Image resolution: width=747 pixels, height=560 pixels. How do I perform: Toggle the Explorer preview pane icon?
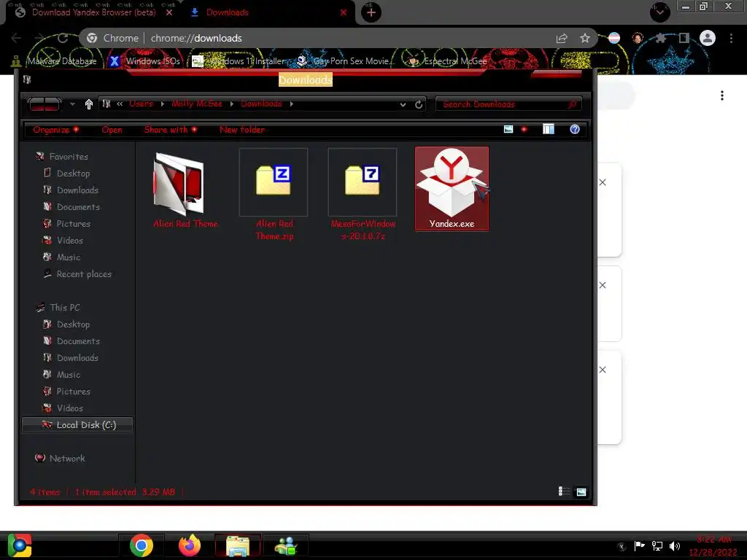549,130
